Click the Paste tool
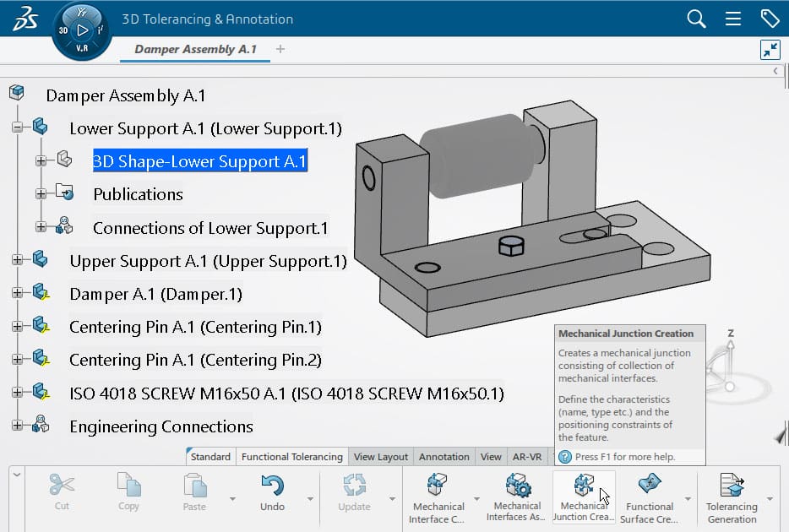 click(x=195, y=491)
